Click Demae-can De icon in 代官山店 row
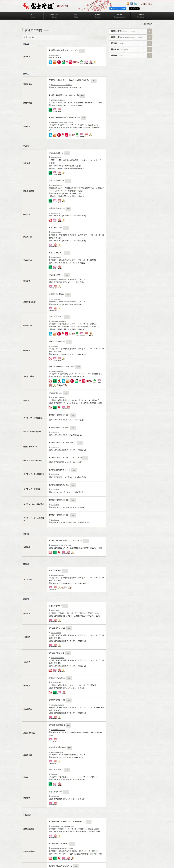Viewport: 174px width, 868px height. pos(50,220)
